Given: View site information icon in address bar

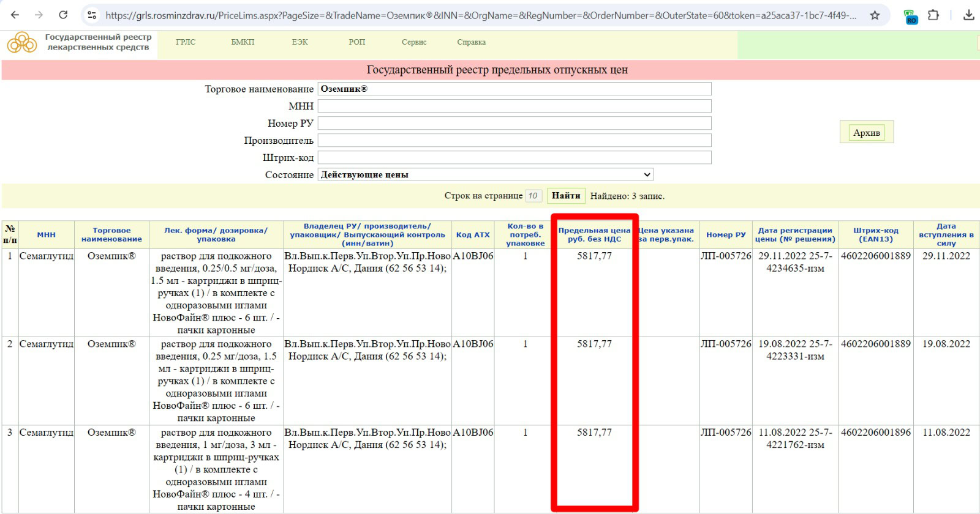Looking at the screenshot, I should click(92, 15).
